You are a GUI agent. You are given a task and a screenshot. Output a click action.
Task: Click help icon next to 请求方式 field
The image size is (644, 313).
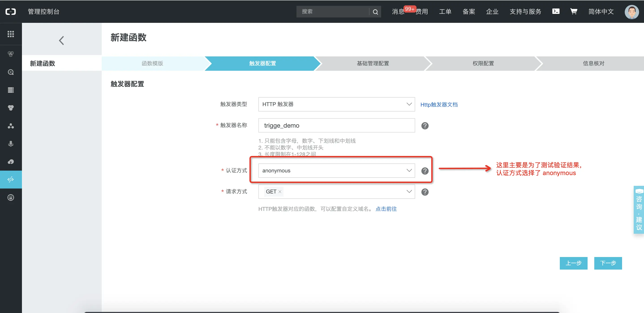pyautogui.click(x=425, y=192)
